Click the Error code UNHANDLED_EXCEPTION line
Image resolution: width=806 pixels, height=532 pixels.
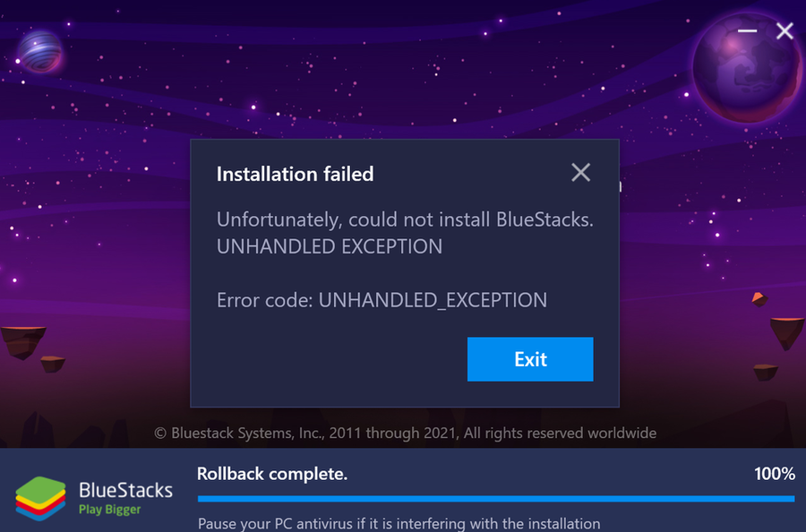[x=382, y=300]
